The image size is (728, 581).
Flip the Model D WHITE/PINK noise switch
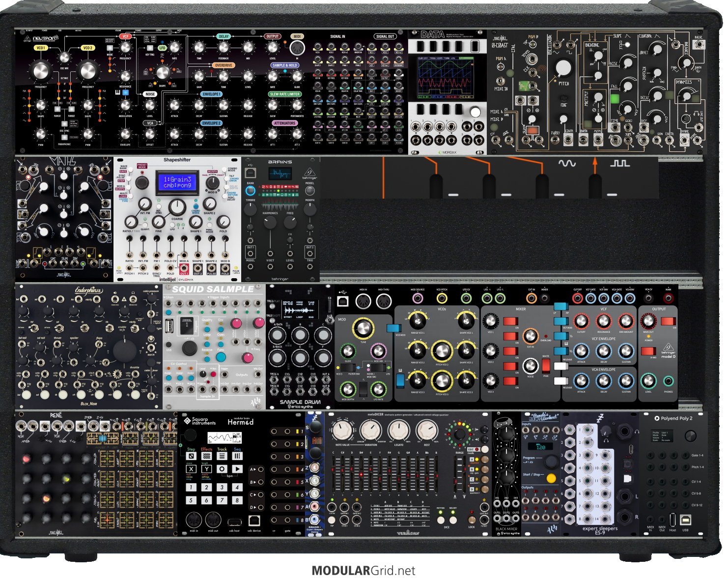[x=546, y=365]
